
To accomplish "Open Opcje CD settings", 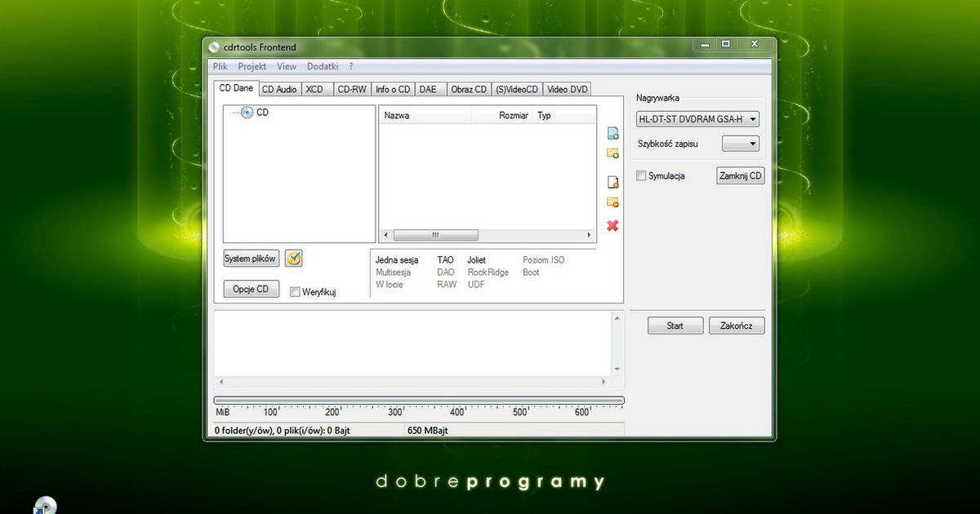I will click(x=250, y=288).
